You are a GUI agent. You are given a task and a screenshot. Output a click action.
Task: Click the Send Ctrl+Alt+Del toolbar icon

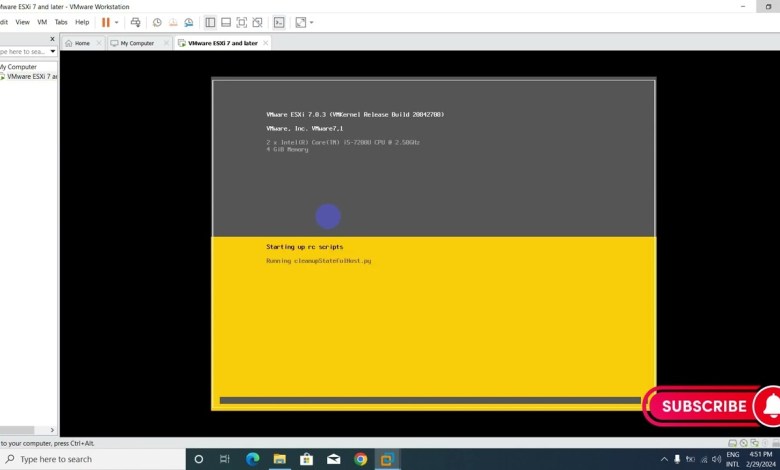(135, 22)
